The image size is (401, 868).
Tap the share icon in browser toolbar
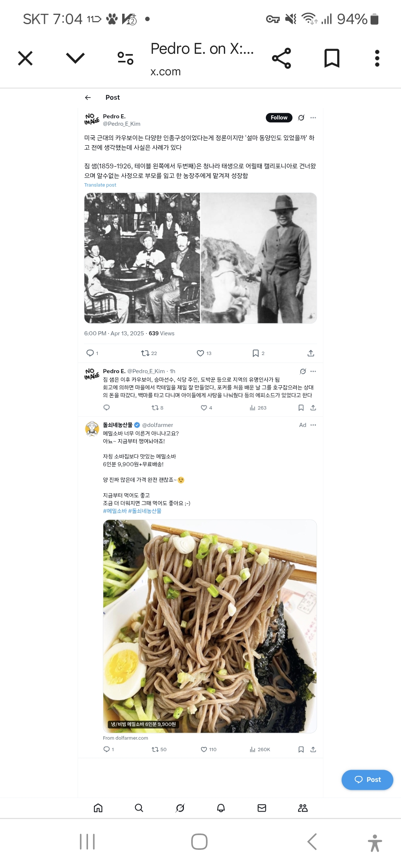[x=281, y=58]
